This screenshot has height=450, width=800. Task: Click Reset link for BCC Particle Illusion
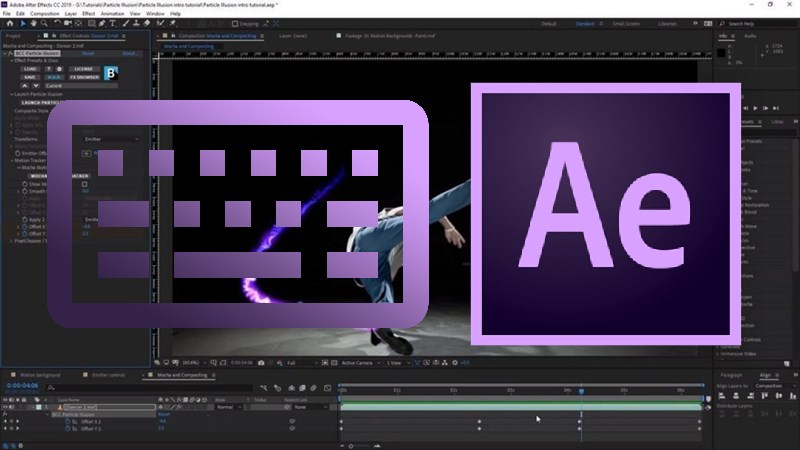click(x=87, y=52)
